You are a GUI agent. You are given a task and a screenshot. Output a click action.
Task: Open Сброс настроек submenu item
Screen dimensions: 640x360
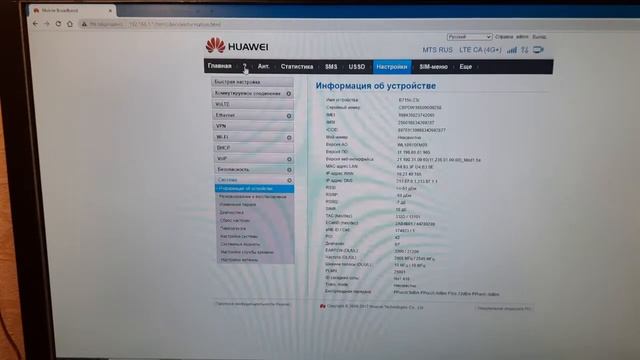pos(235,220)
